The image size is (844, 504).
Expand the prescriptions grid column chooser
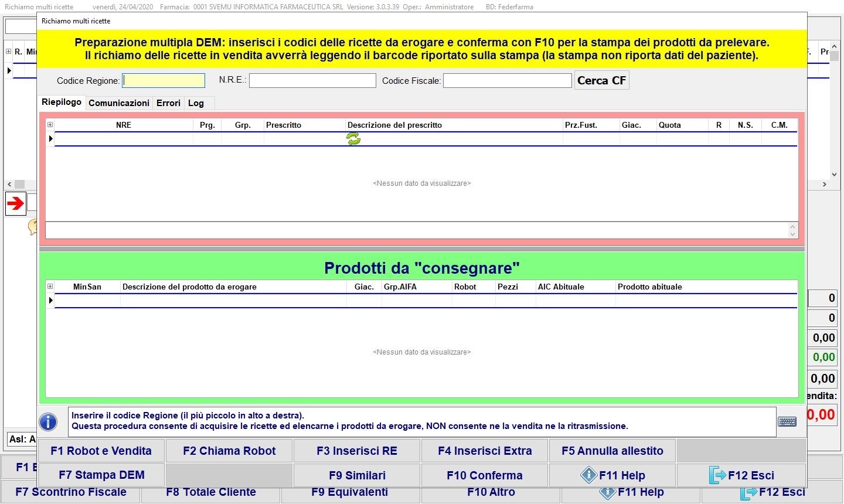50,125
